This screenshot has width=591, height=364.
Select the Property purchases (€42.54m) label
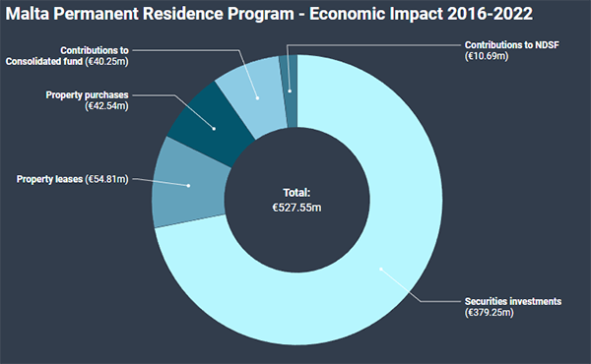click(x=87, y=100)
